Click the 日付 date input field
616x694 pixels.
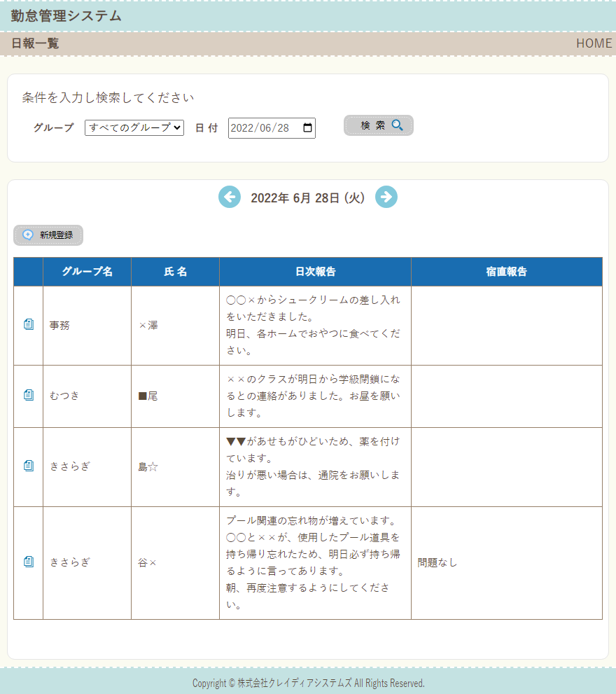260,128
